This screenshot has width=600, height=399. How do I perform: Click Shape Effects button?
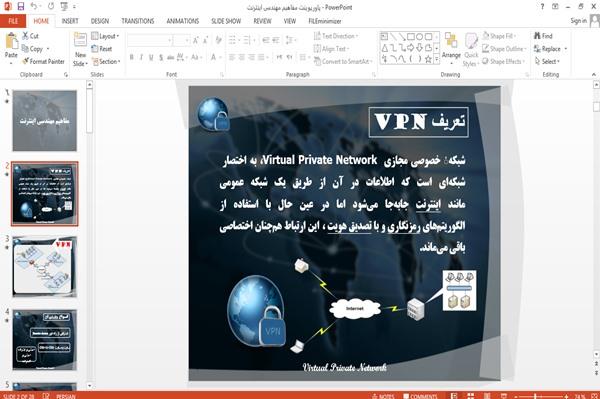click(503, 61)
